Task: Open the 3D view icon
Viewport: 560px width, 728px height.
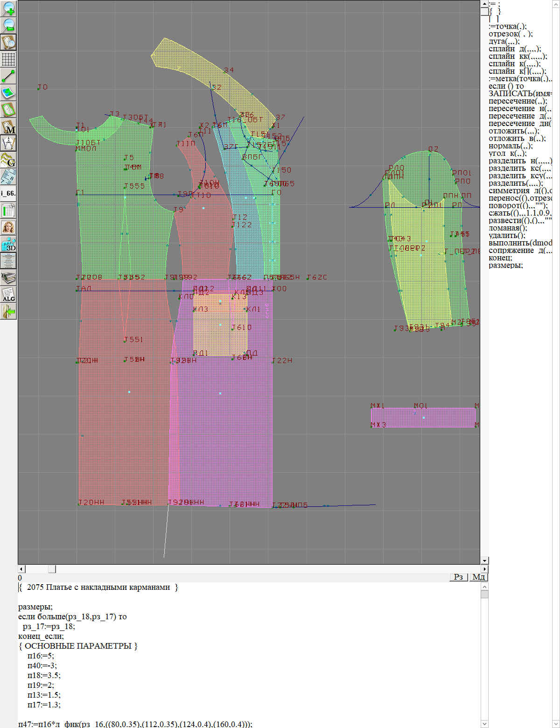Action: pos(9,244)
